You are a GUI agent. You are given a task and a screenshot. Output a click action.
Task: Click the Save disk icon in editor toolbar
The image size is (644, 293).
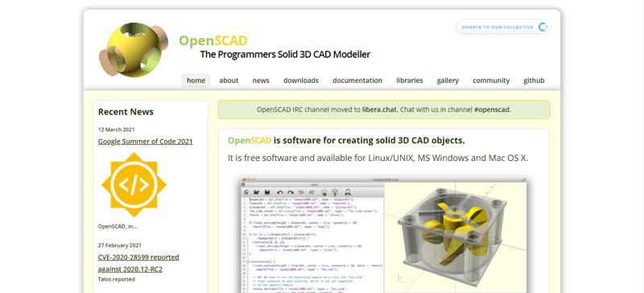click(267, 192)
